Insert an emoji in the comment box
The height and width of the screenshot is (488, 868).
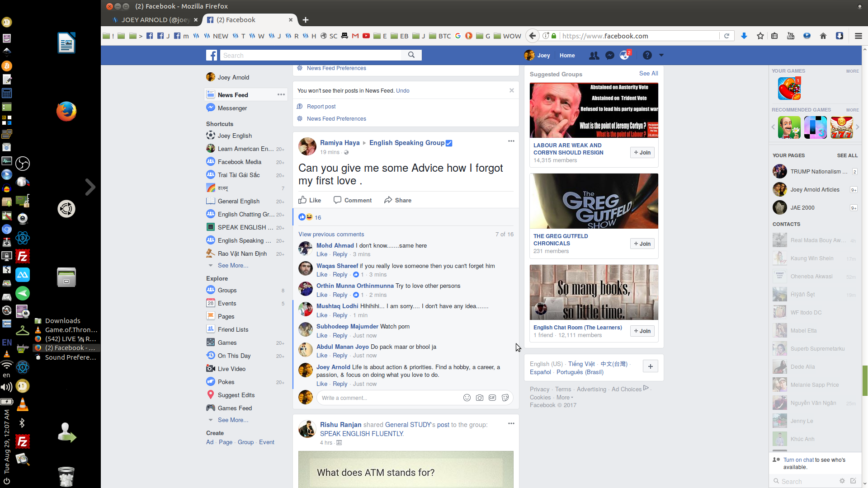[x=467, y=398]
